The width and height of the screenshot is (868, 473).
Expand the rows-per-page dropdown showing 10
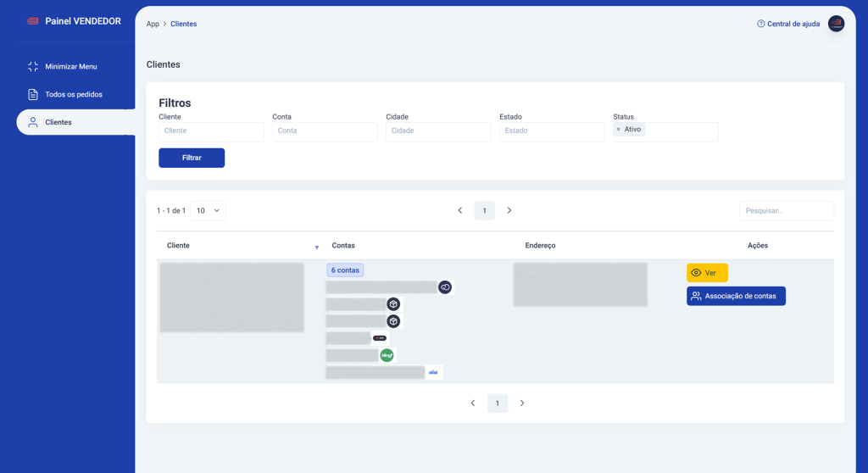(x=208, y=210)
